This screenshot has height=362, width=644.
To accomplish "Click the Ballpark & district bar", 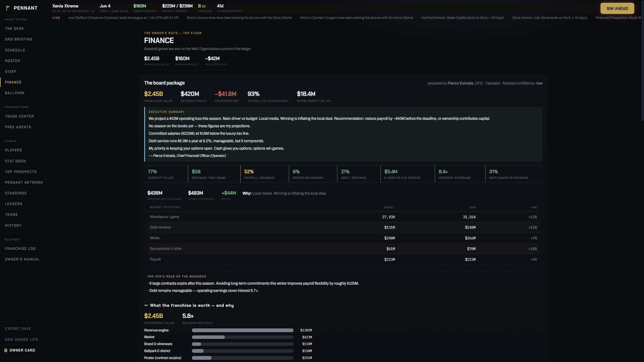I will click(243, 351).
